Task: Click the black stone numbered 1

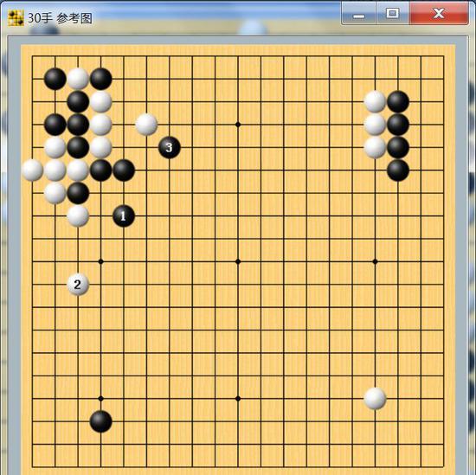Action: (124, 216)
